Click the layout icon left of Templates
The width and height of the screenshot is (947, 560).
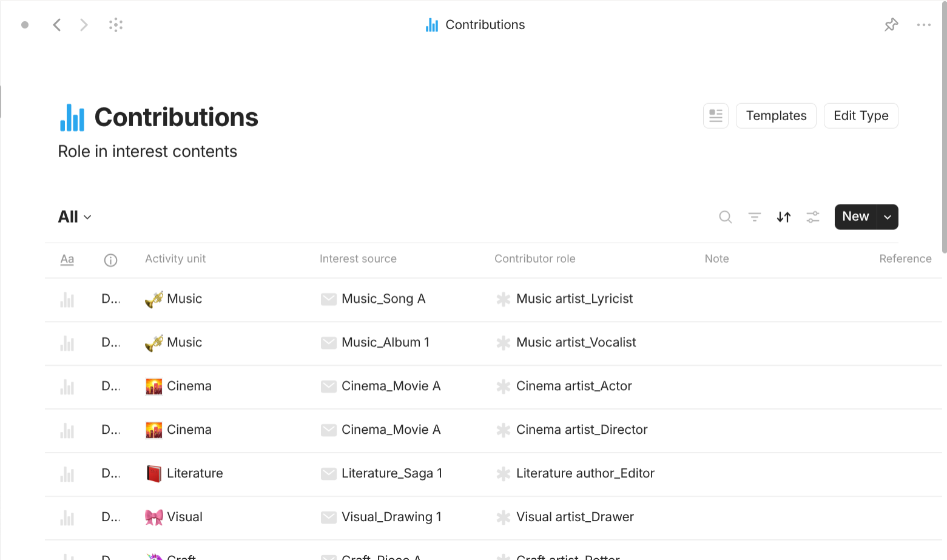[715, 115]
